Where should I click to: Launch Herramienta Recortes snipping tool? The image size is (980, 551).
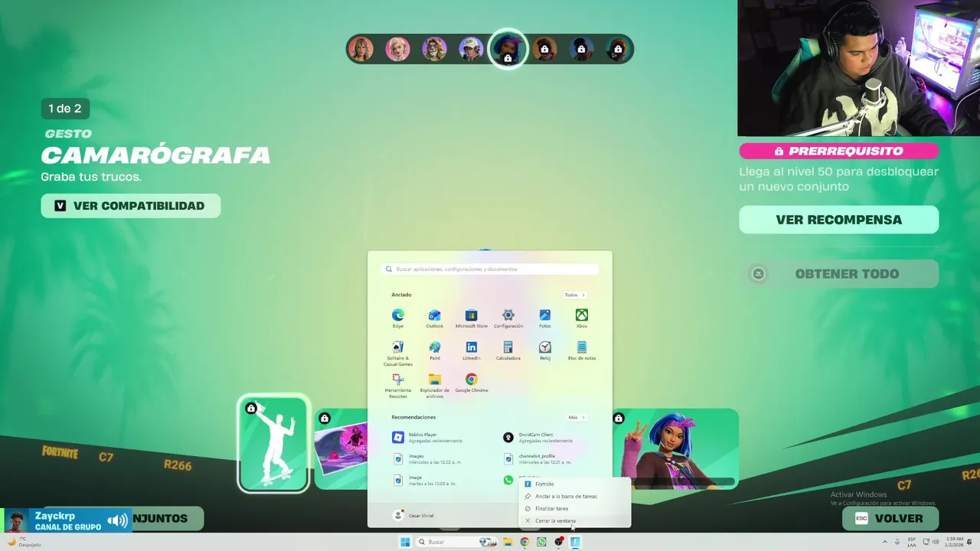pyautogui.click(x=398, y=386)
